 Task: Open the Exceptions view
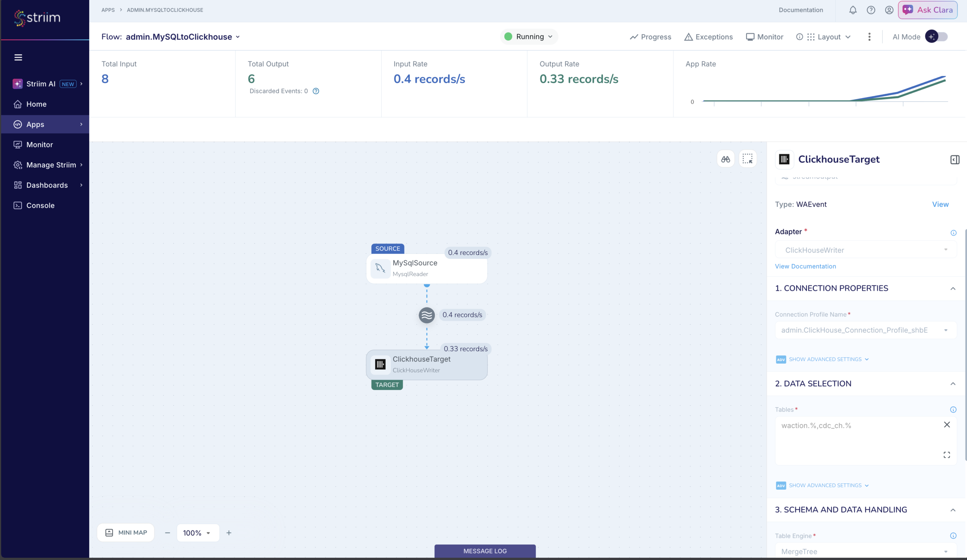[x=708, y=37]
